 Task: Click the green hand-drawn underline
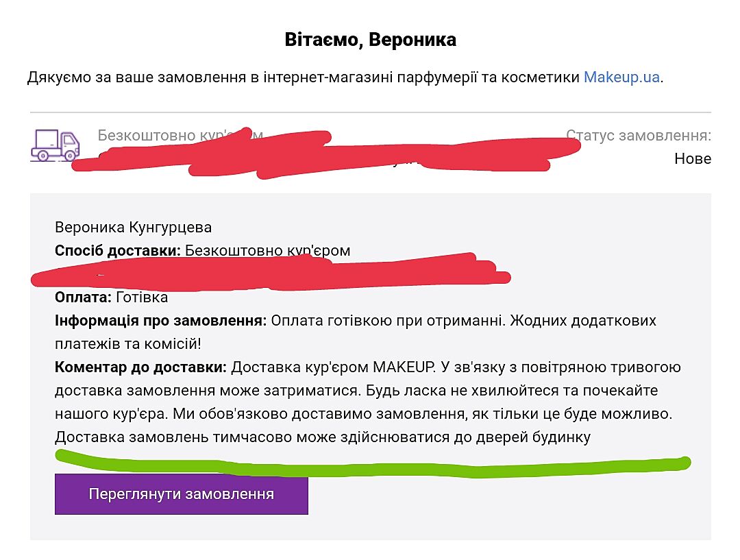click(x=370, y=465)
